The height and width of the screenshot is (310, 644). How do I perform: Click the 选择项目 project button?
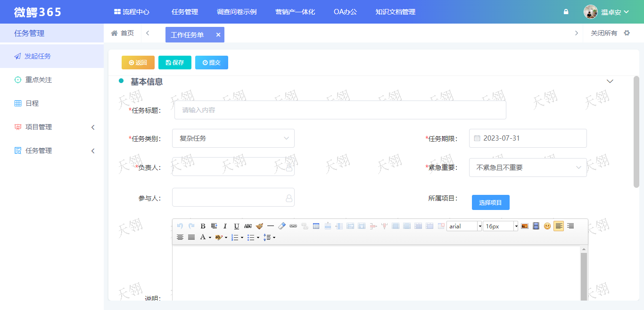point(490,202)
